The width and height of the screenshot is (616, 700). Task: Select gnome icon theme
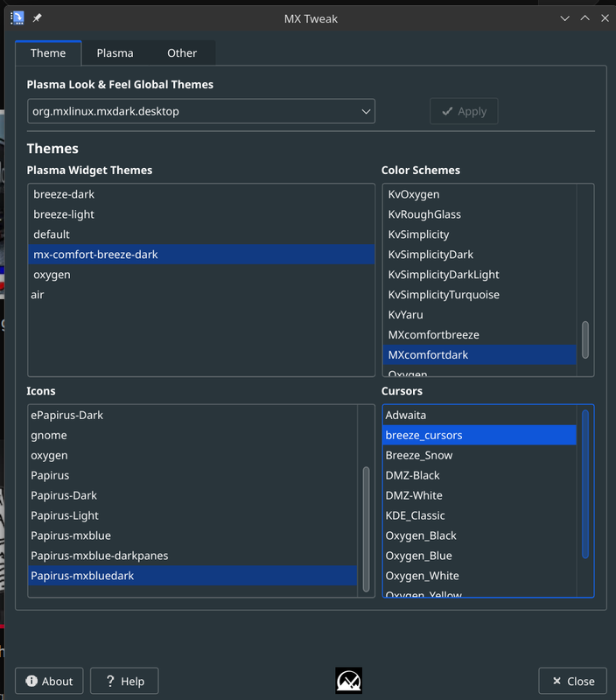(192, 435)
